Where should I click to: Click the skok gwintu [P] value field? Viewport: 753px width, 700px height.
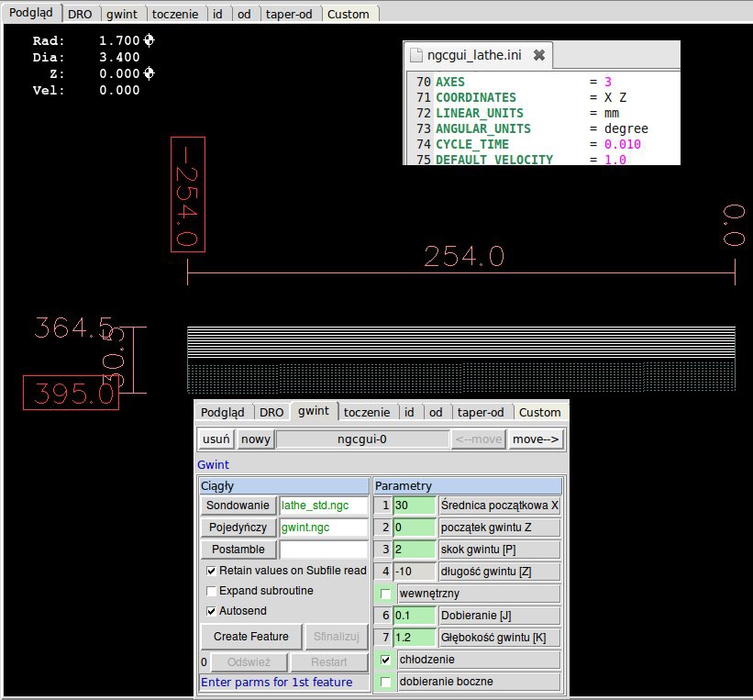[x=415, y=550]
